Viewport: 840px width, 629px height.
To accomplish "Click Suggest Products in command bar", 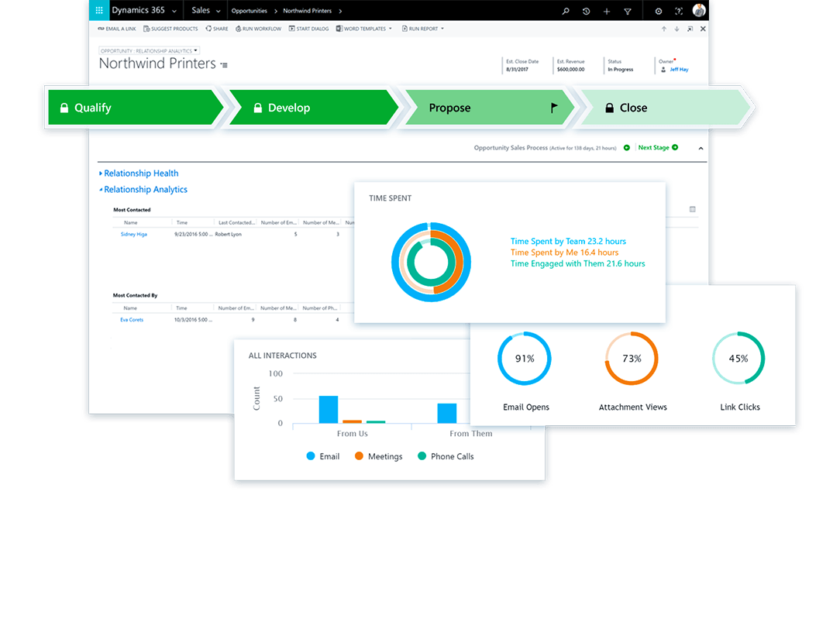I will 174,29.
